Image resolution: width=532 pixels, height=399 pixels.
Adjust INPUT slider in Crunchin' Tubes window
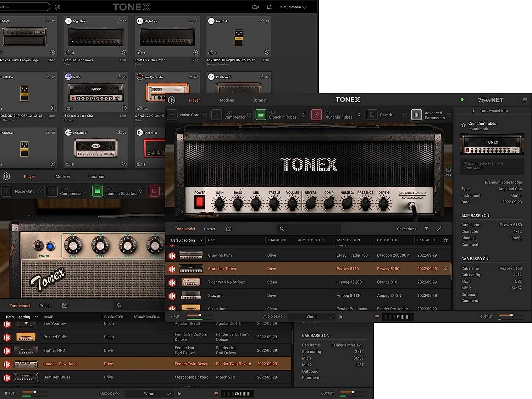pos(200,315)
